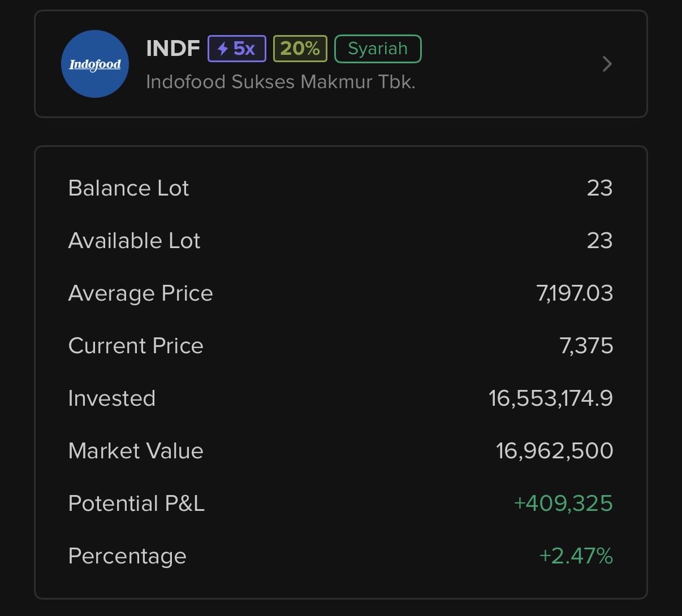
Task: Tap the Average Price value 7,197.03
Action: pyautogui.click(x=575, y=293)
